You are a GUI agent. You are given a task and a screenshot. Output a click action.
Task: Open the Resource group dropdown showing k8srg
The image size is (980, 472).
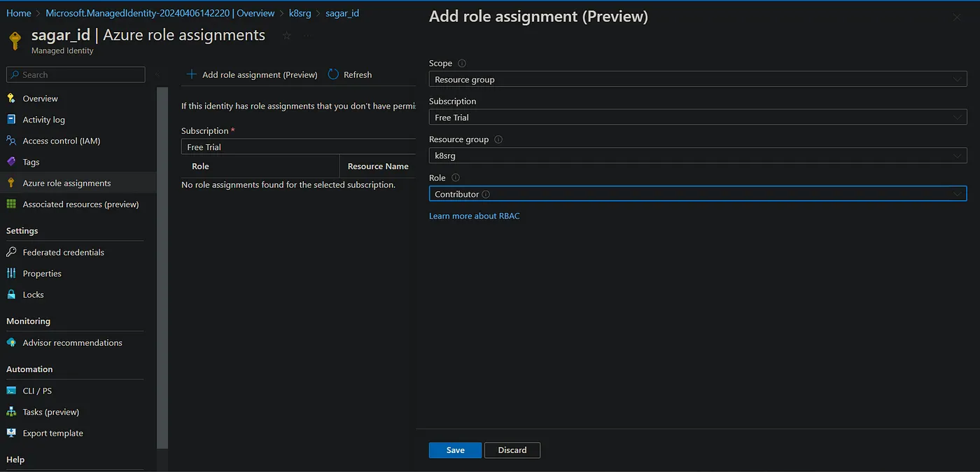click(698, 155)
